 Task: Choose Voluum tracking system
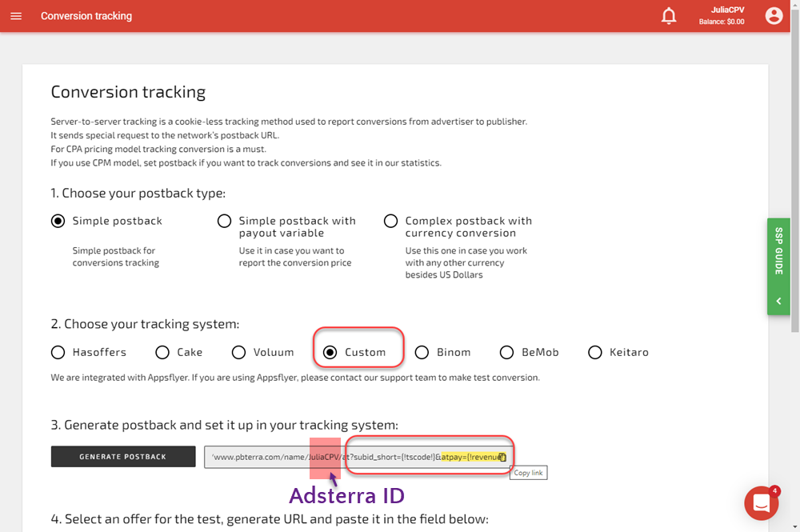[x=238, y=353]
